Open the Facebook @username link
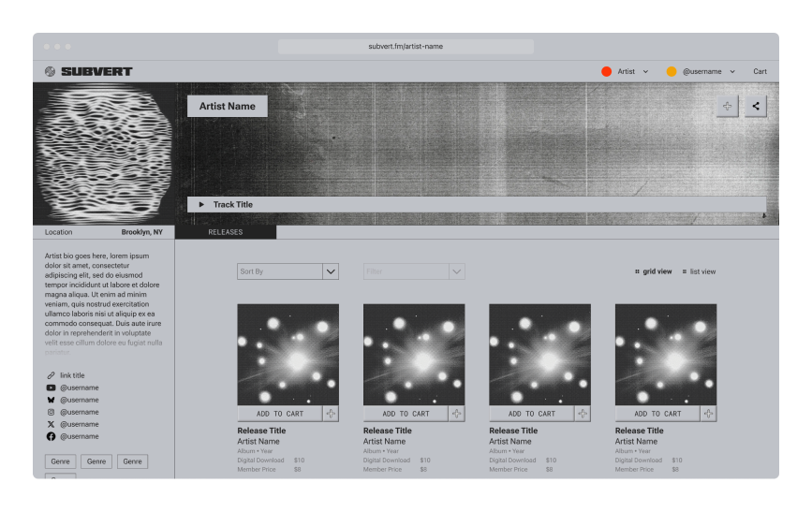Image resolution: width=812 pixels, height=512 pixels. tap(80, 436)
